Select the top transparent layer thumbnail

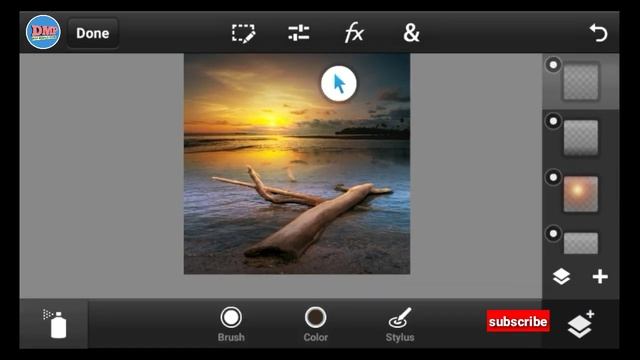[581, 81]
